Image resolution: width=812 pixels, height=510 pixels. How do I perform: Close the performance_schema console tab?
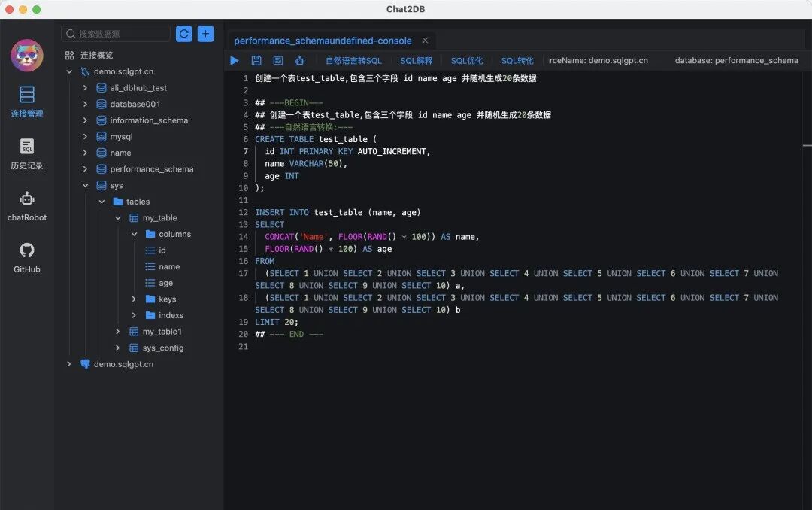click(425, 41)
